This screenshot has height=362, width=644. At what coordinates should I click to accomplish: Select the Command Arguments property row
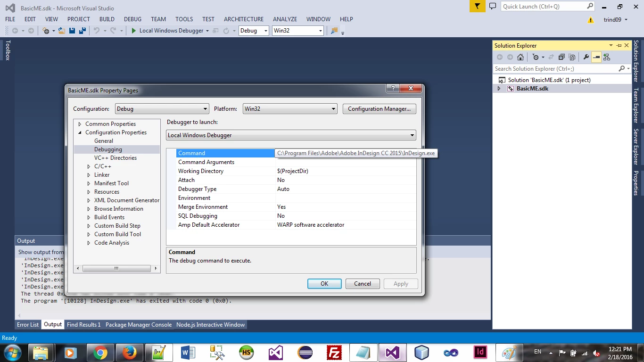[291, 162]
